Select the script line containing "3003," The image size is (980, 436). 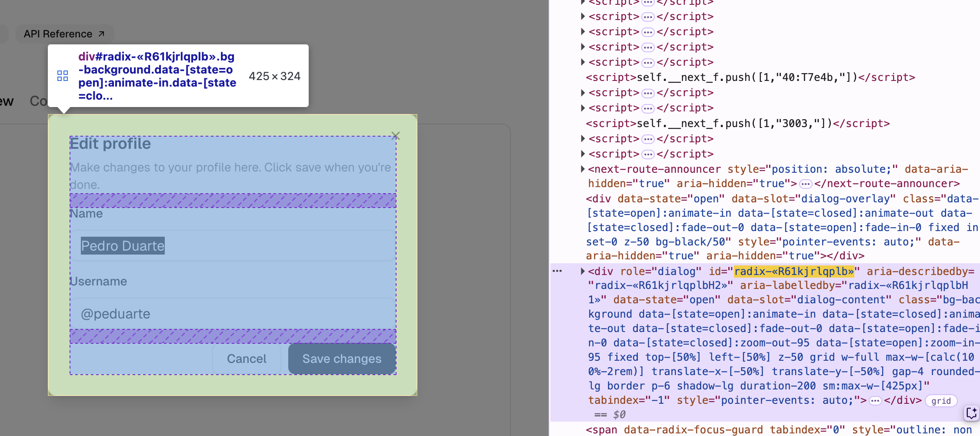[x=738, y=124]
